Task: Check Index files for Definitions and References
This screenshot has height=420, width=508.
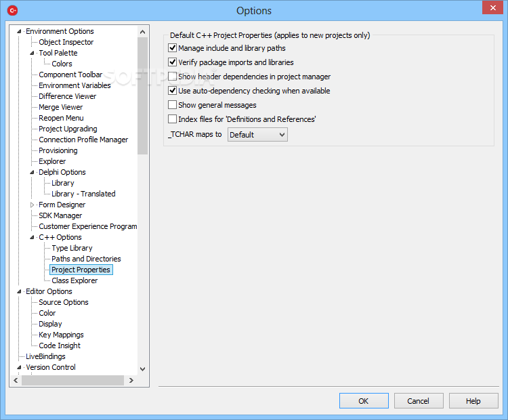Action: [x=172, y=119]
